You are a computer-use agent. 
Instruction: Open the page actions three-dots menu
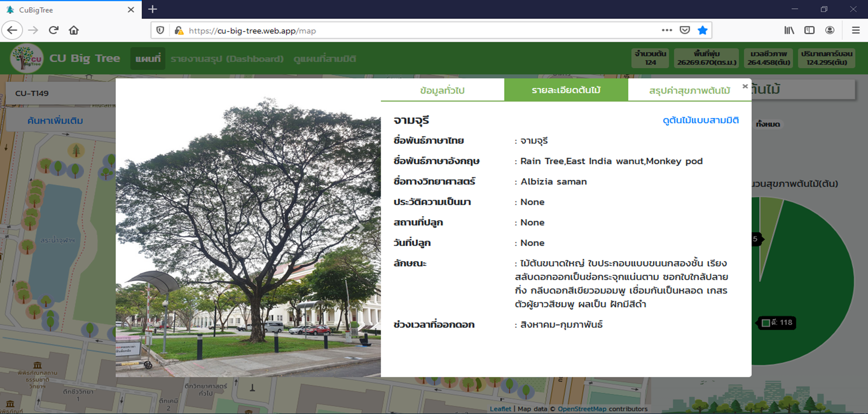click(667, 30)
